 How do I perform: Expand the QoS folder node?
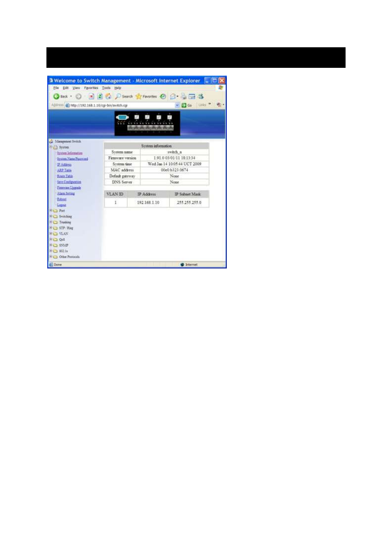click(x=51, y=239)
